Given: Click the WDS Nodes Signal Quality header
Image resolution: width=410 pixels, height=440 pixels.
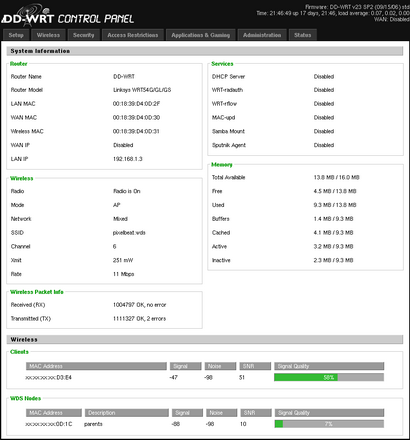Looking at the screenshot, I should pyautogui.click(x=329, y=413).
